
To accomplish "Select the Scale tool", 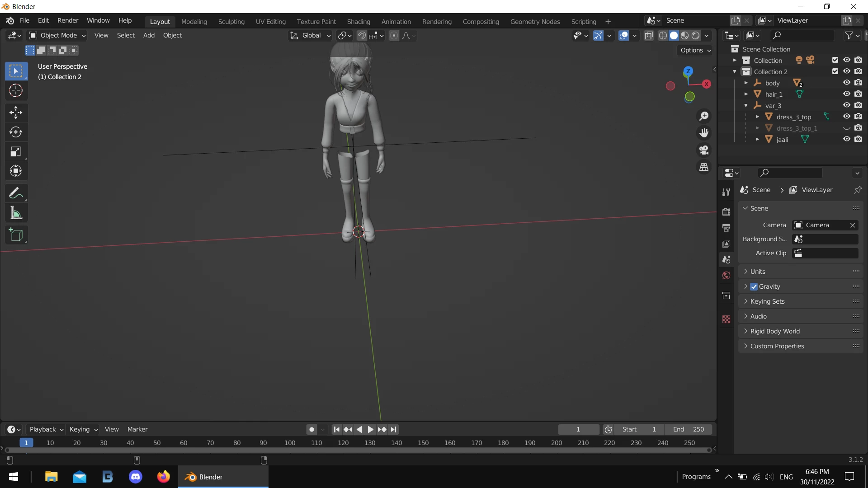I will pos(16,151).
